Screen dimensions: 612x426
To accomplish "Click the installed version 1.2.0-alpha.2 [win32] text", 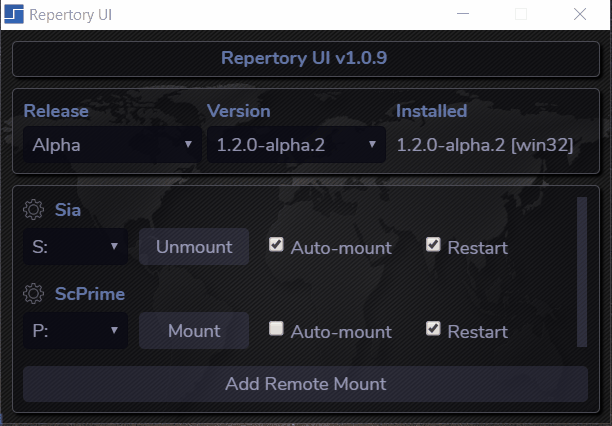I will pos(484,145).
